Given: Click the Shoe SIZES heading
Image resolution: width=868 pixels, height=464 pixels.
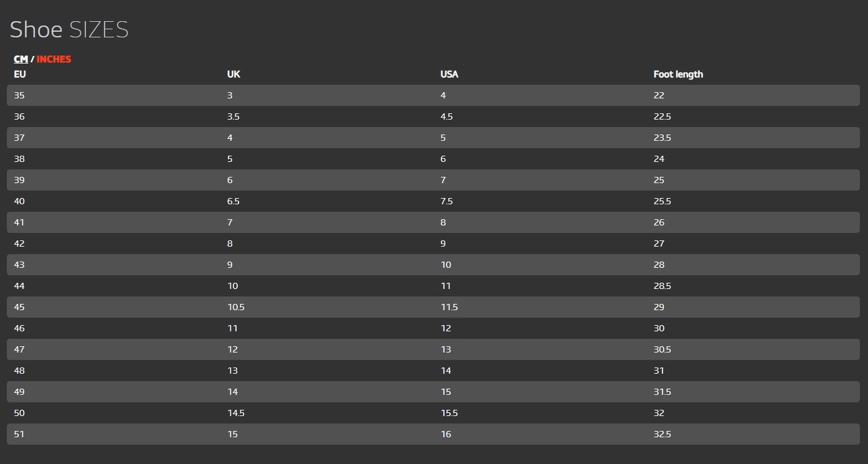Looking at the screenshot, I should coord(69,30).
